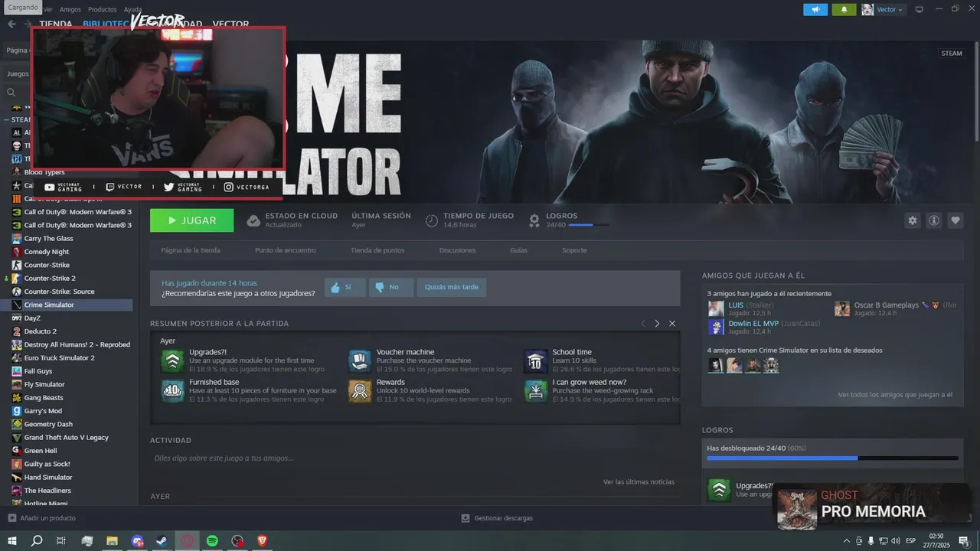Show hidden system tray icons chevron

click(846, 541)
